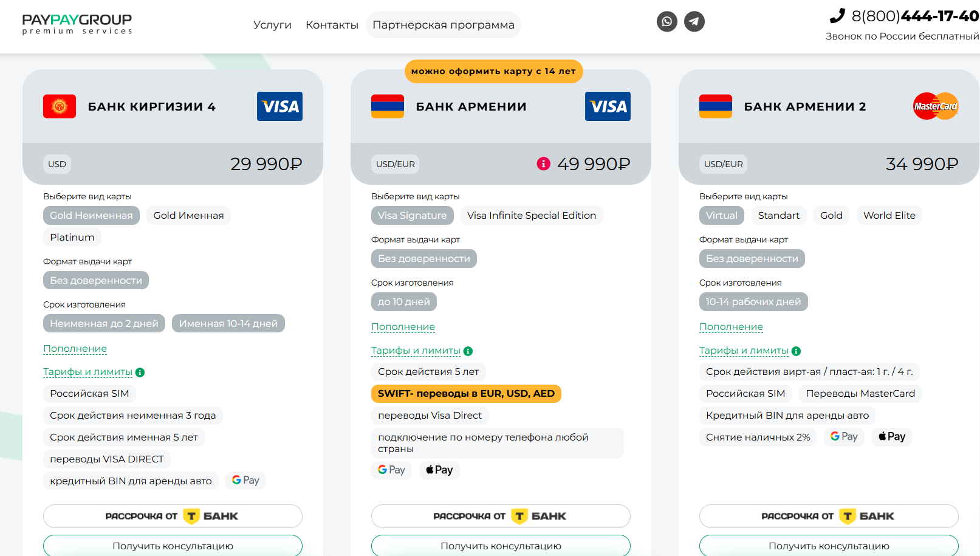Click the Kyrgyzstan flag icon

(x=60, y=106)
